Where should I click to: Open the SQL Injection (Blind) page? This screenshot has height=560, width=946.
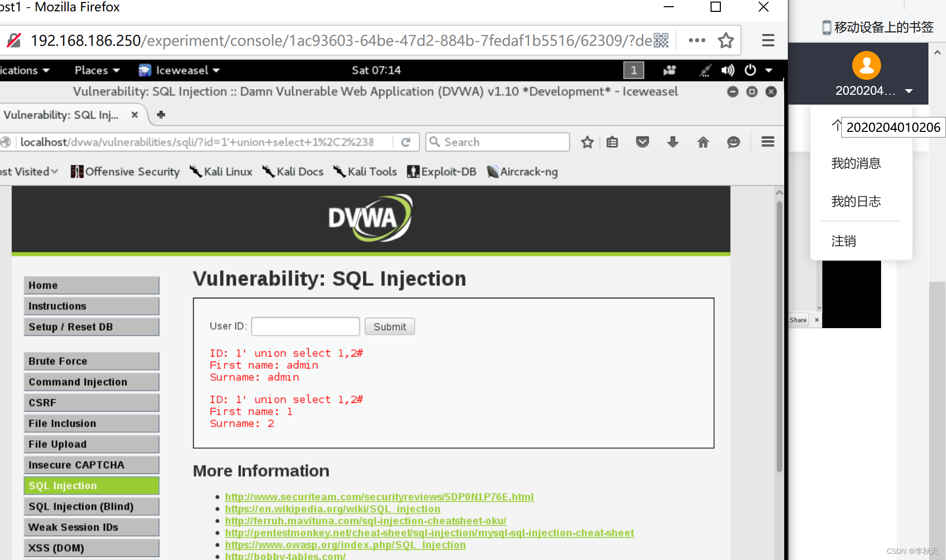(x=91, y=506)
